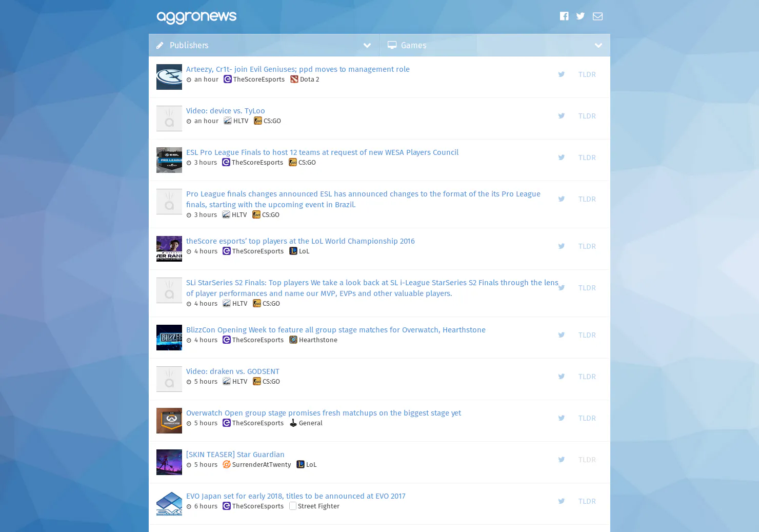Image resolution: width=759 pixels, height=532 pixels.
Task: Tweet the Arteezy Evil Geniuses article
Action: click(x=562, y=74)
